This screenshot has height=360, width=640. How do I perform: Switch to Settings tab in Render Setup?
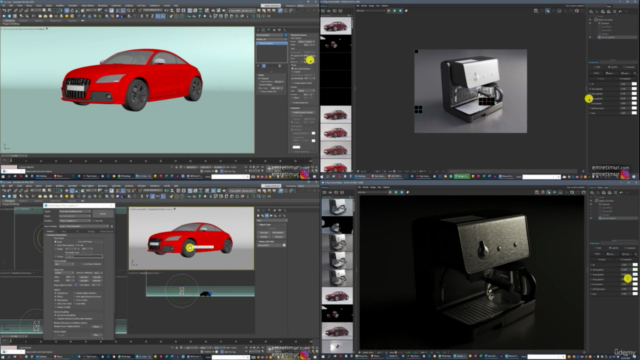pos(91,231)
